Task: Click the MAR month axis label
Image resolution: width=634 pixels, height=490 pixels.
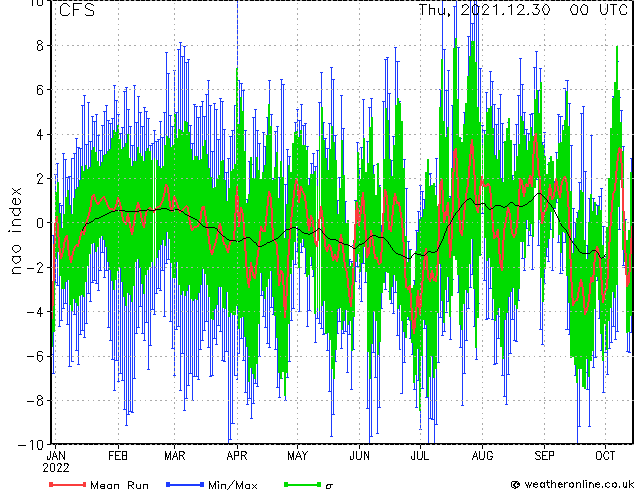Action: point(175,456)
